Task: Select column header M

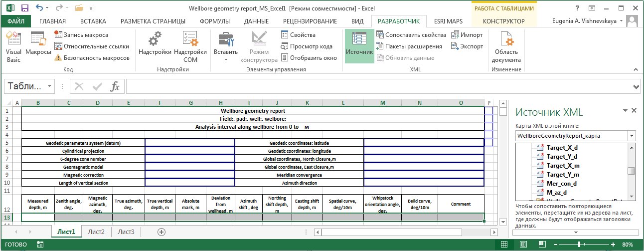Action: [382, 103]
